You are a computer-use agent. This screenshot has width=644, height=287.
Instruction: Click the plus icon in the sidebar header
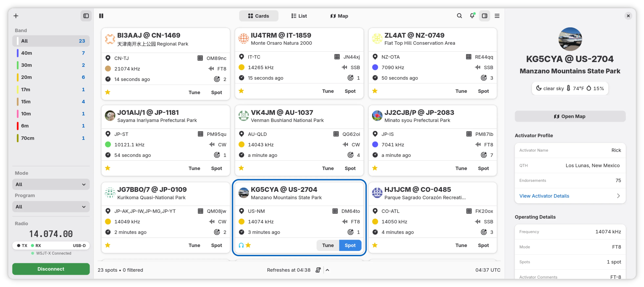16,16
